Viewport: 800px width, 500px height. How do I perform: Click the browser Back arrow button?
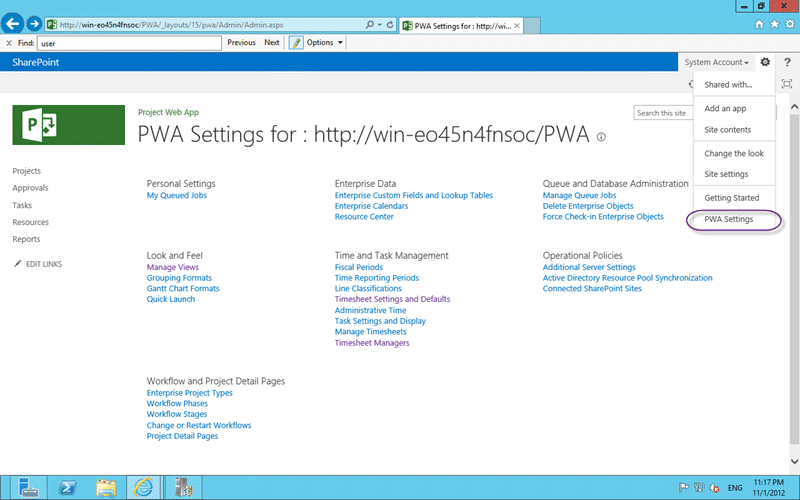12,23
